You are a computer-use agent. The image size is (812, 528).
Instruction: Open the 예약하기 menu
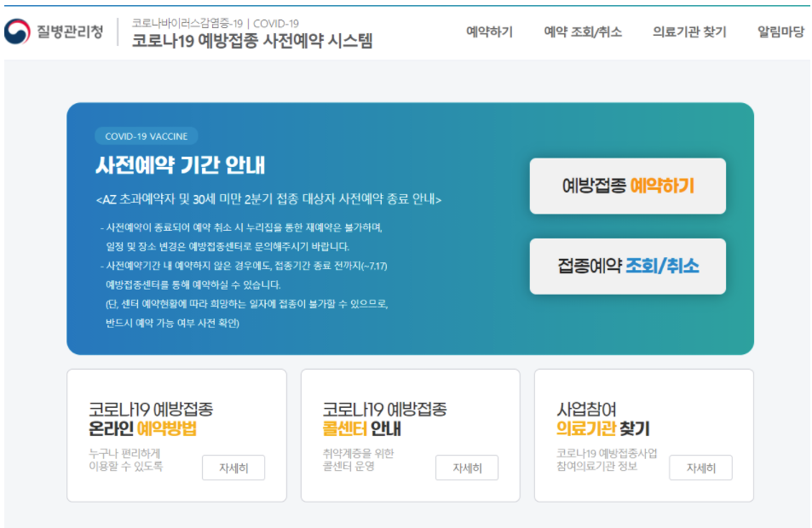coord(489,32)
